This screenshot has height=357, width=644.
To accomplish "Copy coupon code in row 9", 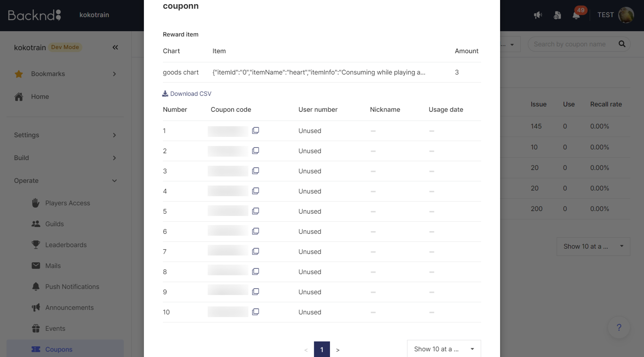I will click(x=255, y=292).
